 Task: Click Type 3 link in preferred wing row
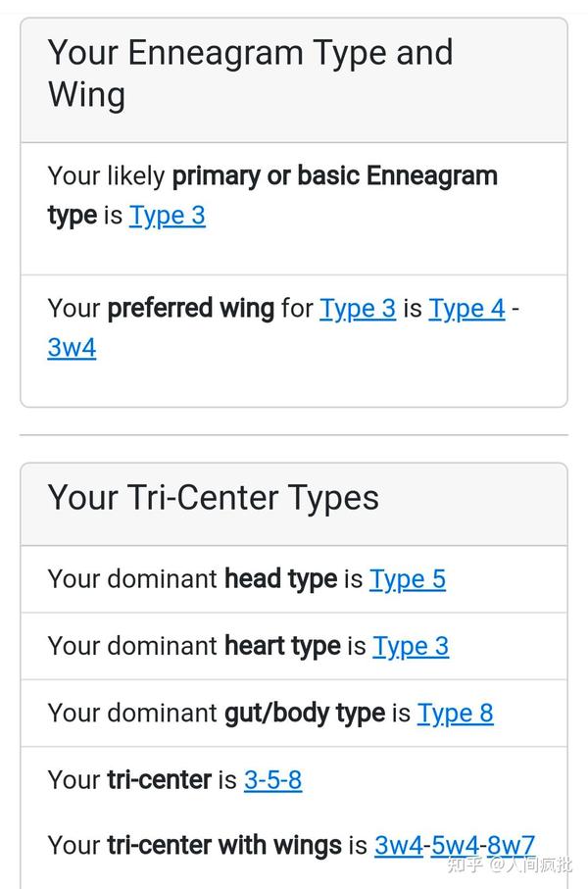pyautogui.click(x=358, y=308)
